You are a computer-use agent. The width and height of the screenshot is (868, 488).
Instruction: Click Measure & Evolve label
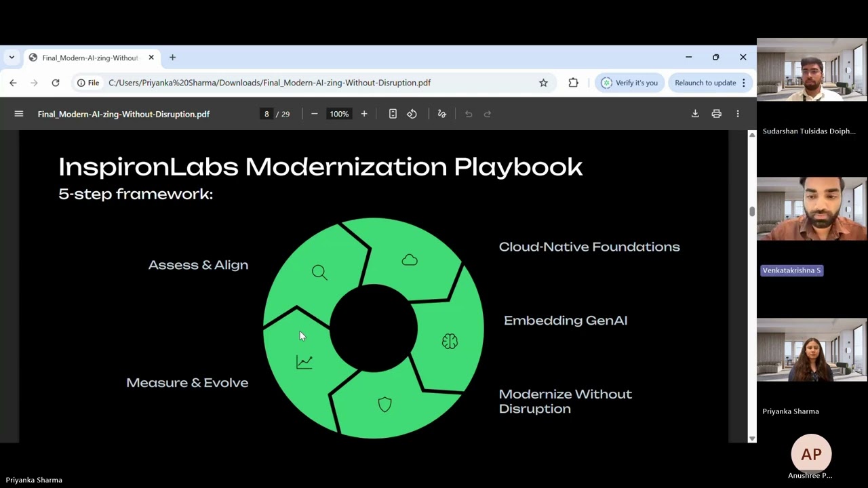coord(187,383)
